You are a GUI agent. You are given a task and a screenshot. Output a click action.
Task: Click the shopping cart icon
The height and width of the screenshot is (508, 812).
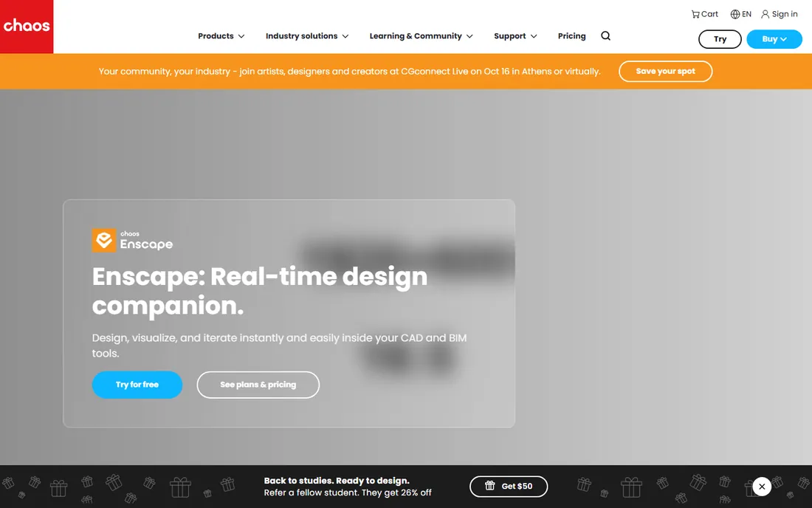pyautogui.click(x=695, y=15)
